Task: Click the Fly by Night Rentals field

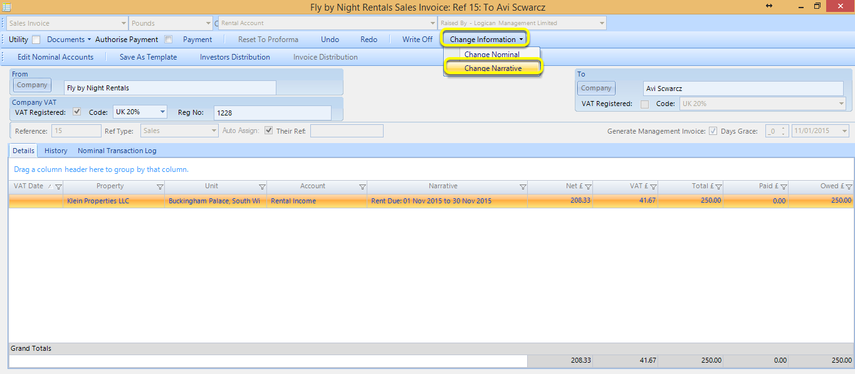Action: (x=170, y=87)
